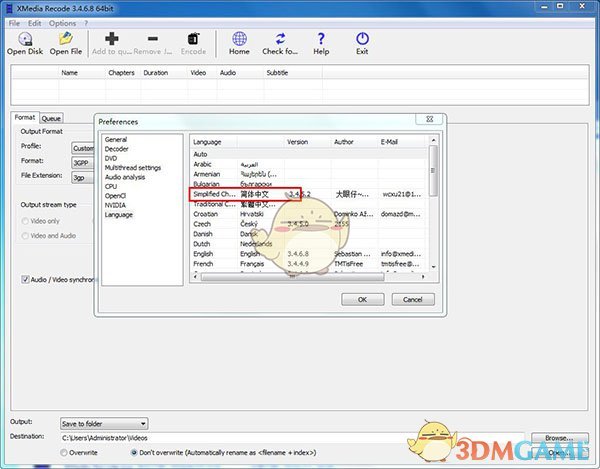
Task: Select CPU in preferences list
Action: point(111,187)
